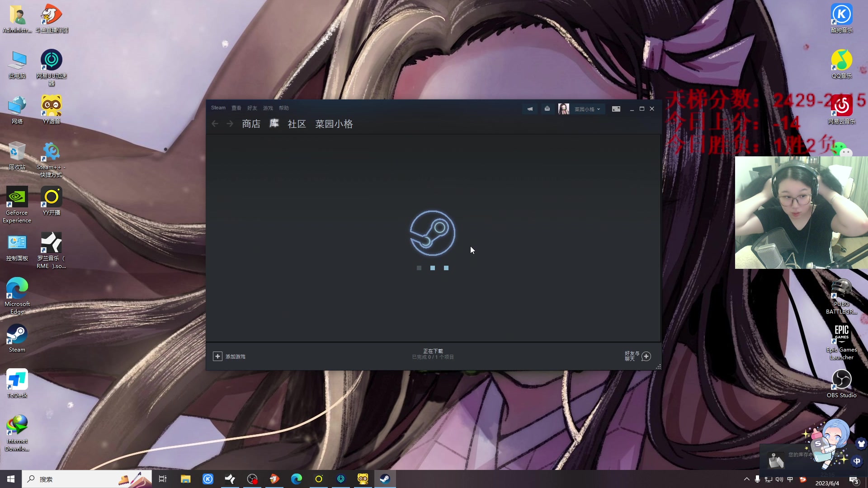Viewport: 868px width, 488px height.
Task: Select the 此电脑 desktop icon
Action: (x=17, y=64)
